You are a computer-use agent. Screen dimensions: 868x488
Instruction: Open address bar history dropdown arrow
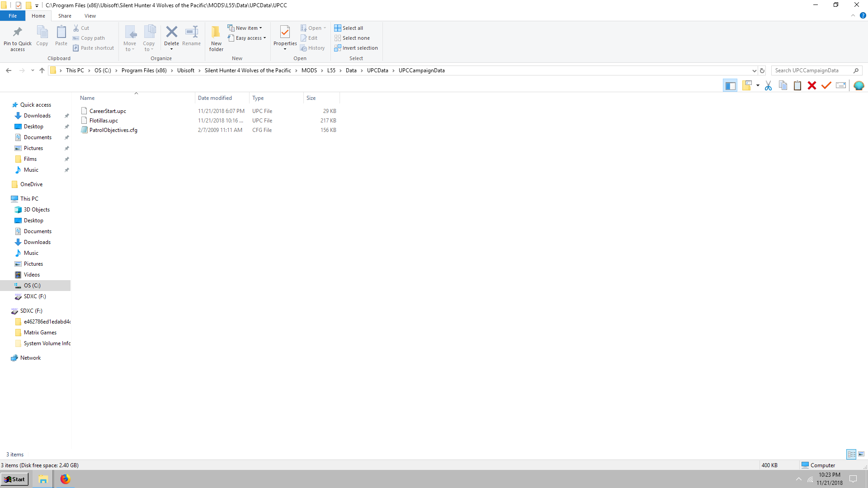[x=754, y=70]
